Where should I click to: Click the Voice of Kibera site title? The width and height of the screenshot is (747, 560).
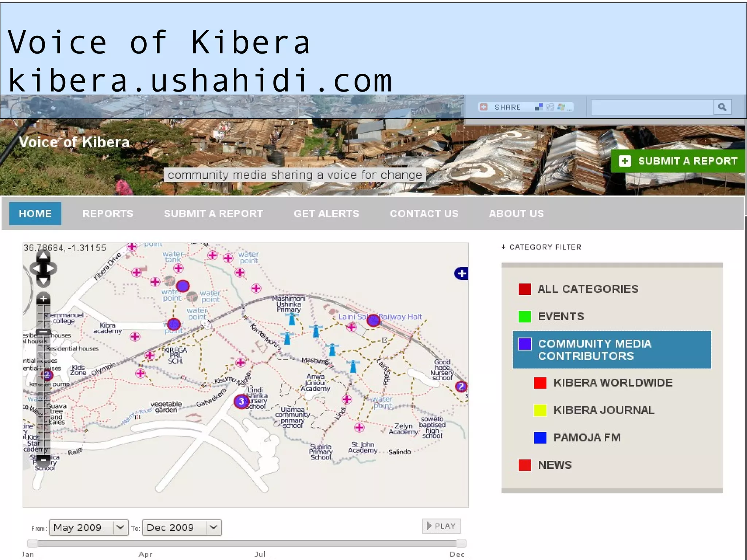[x=74, y=142]
